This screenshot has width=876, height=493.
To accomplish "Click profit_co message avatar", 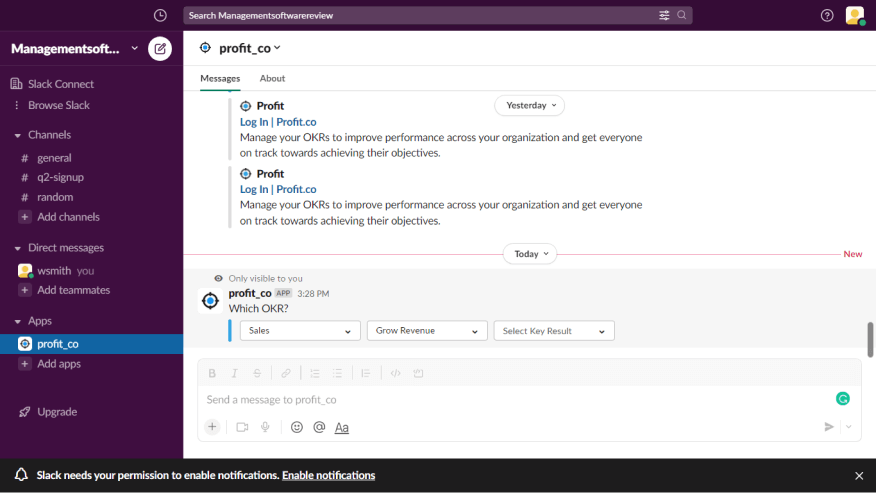I will (211, 301).
